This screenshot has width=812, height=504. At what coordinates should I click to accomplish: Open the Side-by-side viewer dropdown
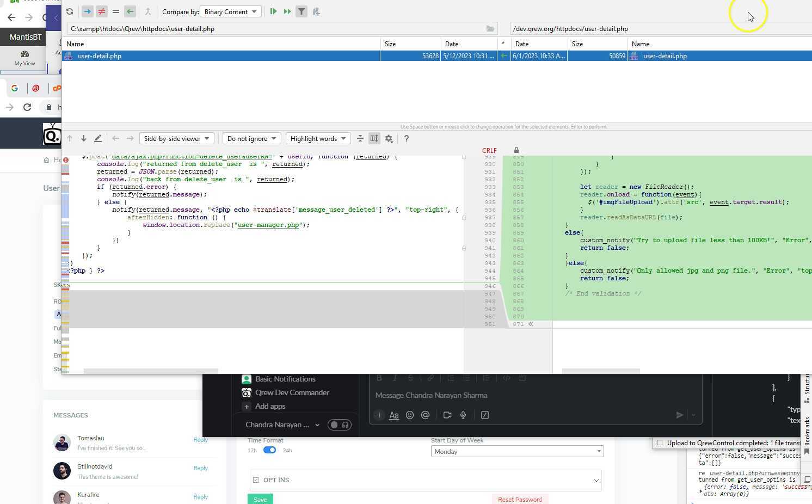(x=176, y=139)
